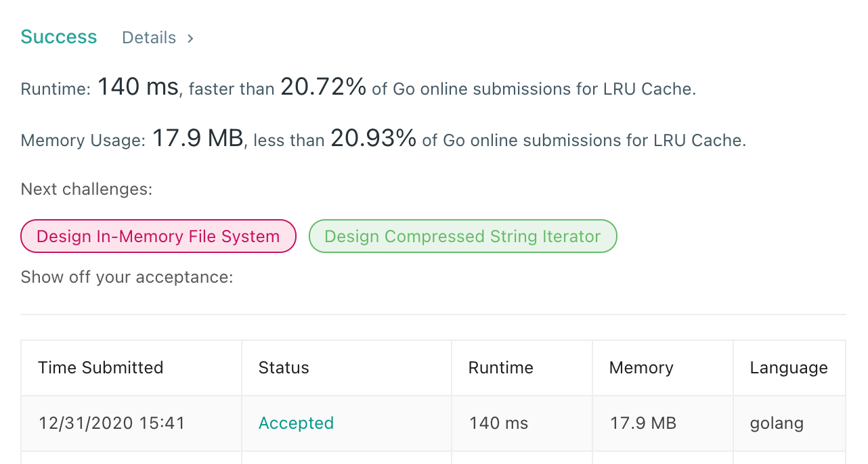Screen dimensions: 868x464
Task: Click the Show off your acceptance text
Action: (127, 277)
